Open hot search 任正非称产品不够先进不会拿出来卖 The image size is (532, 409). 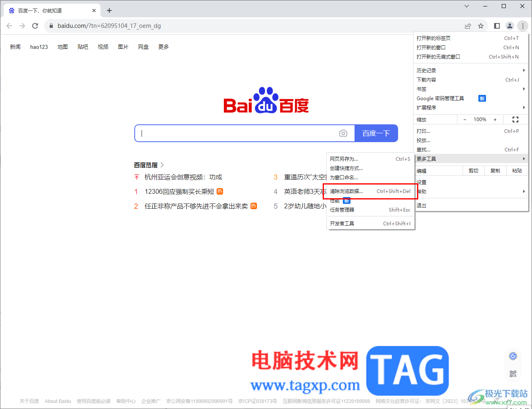pyautogui.click(x=196, y=206)
